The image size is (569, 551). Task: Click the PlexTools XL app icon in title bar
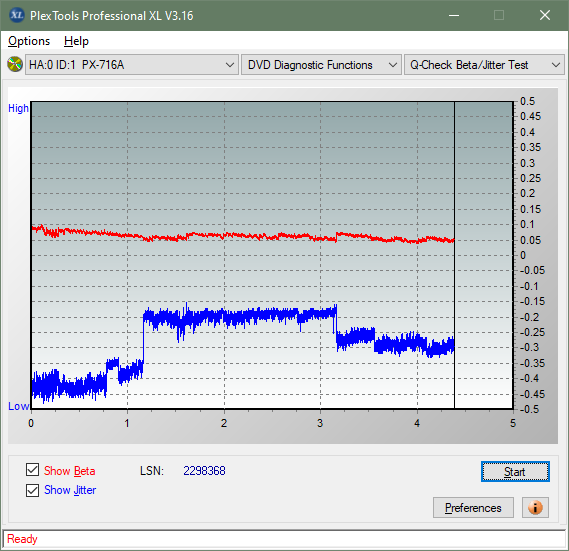(x=16, y=15)
